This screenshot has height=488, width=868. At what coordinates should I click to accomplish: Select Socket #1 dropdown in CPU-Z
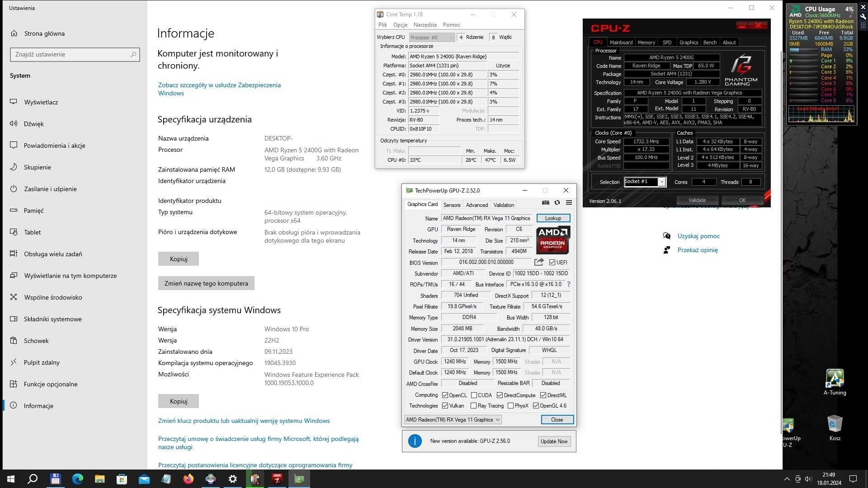[644, 182]
